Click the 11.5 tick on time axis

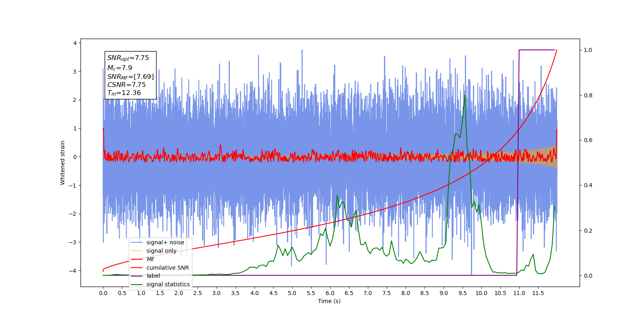point(538,293)
